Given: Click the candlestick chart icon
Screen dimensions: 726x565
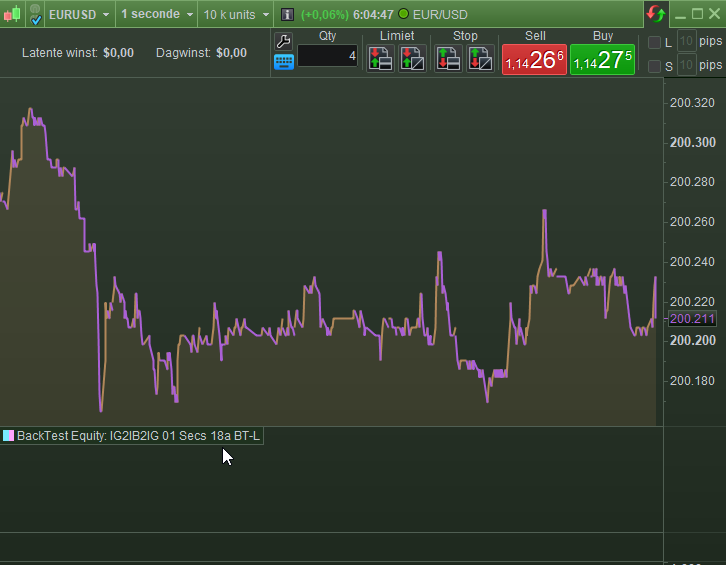Looking at the screenshot, I should click(x=13, y=14).
